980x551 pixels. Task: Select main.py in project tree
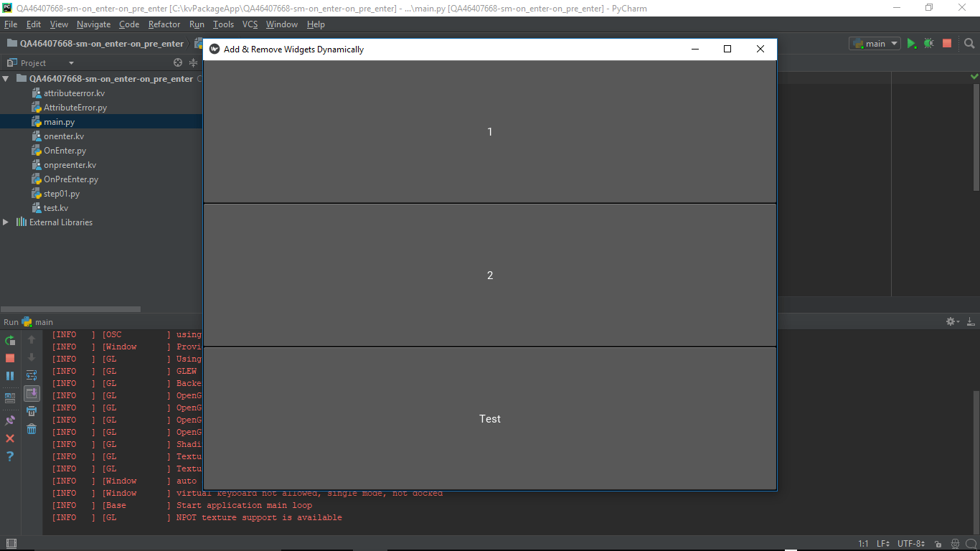click(59, 122)
